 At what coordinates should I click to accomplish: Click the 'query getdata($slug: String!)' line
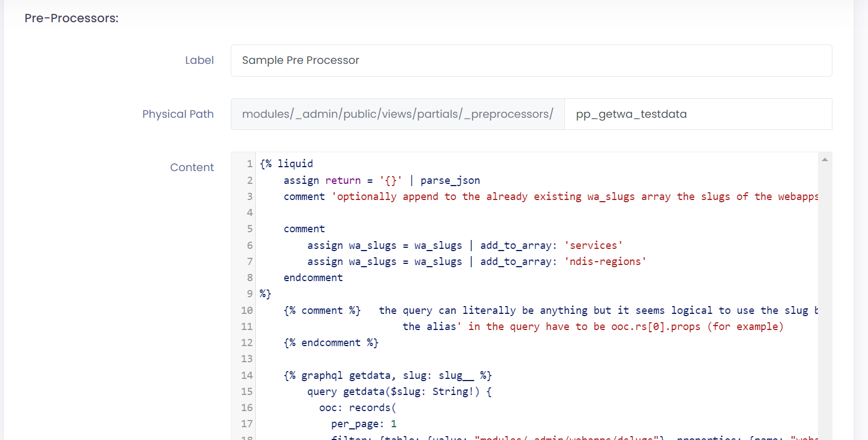(399, 392)
